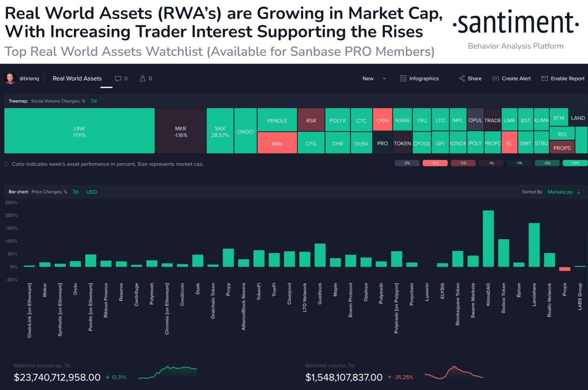Click the "Social Volume Changes, %" treemap metric

coord(58,101)
